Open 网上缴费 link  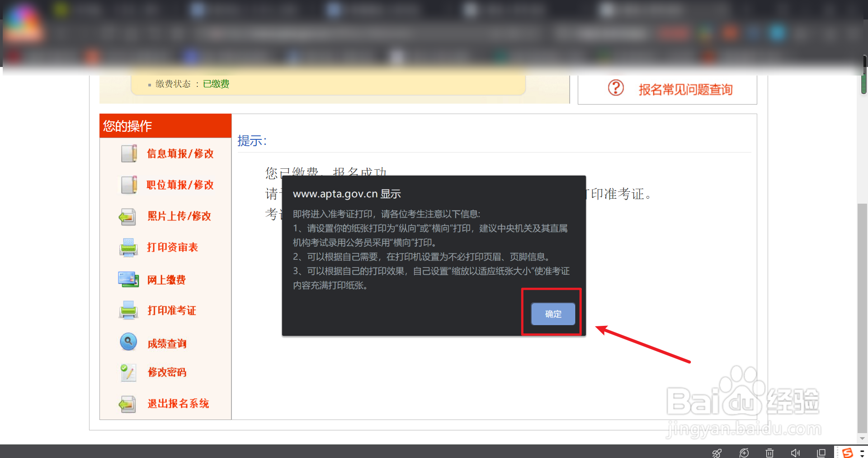(166, 280)
